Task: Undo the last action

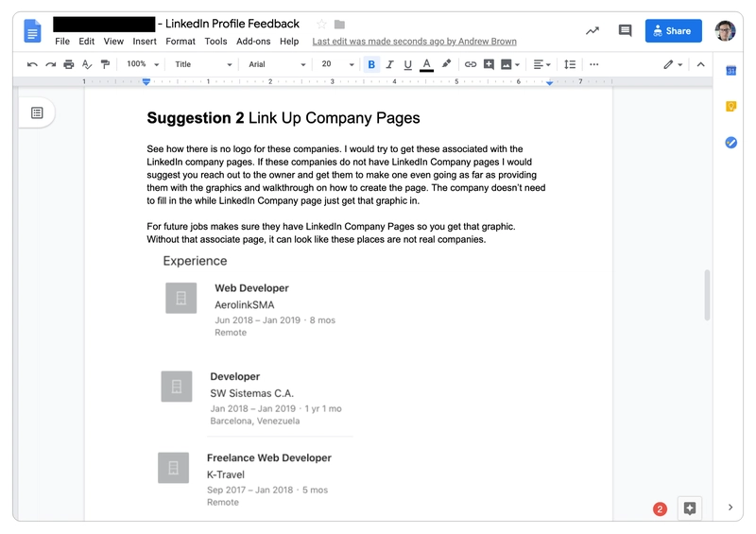Action: click(32, 64)
